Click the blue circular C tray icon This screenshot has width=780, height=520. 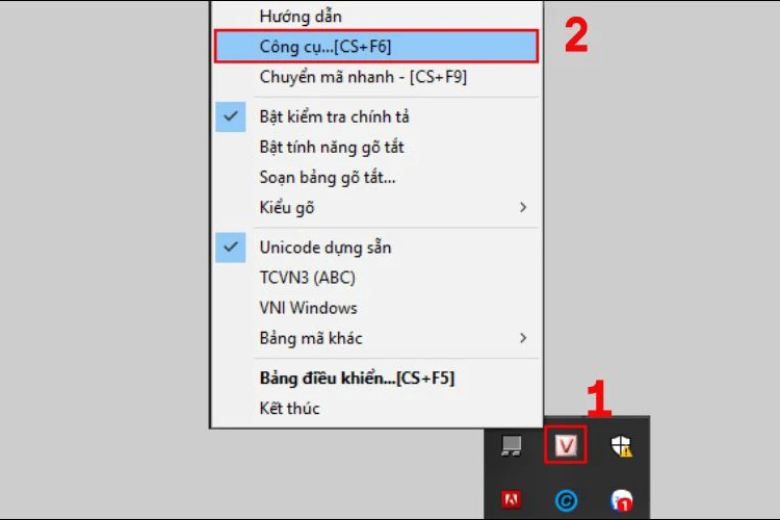[566, 501]
